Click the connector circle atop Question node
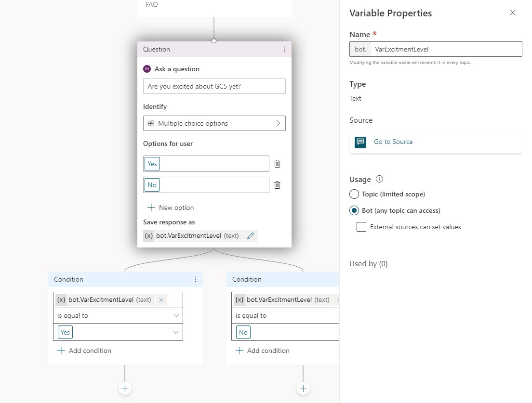 tap(214, 41)
